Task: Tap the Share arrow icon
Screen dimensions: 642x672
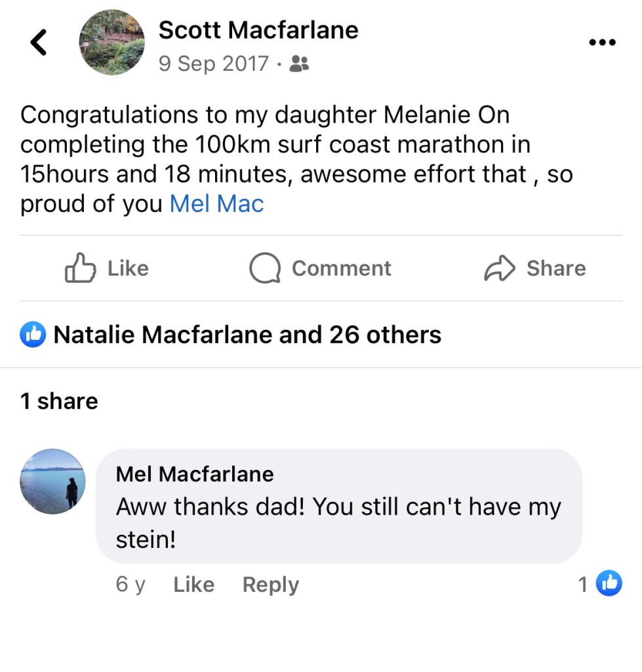Action: tap(500, 268)
